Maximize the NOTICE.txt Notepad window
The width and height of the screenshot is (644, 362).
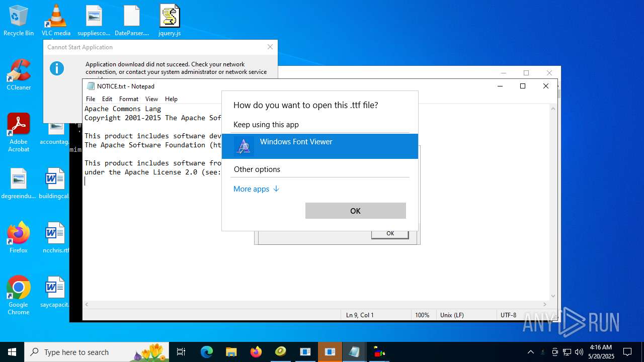[x=523, y=86]
